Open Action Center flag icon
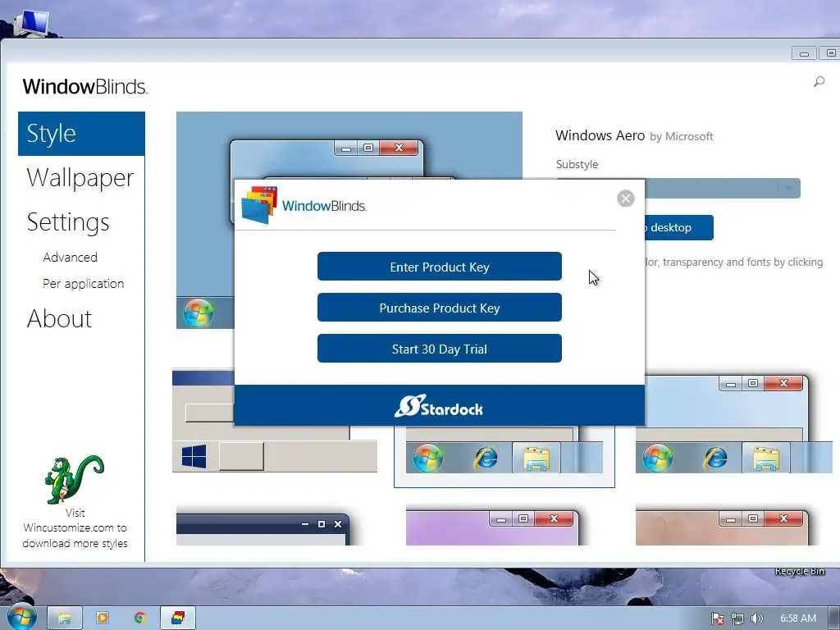 [717, 619]
